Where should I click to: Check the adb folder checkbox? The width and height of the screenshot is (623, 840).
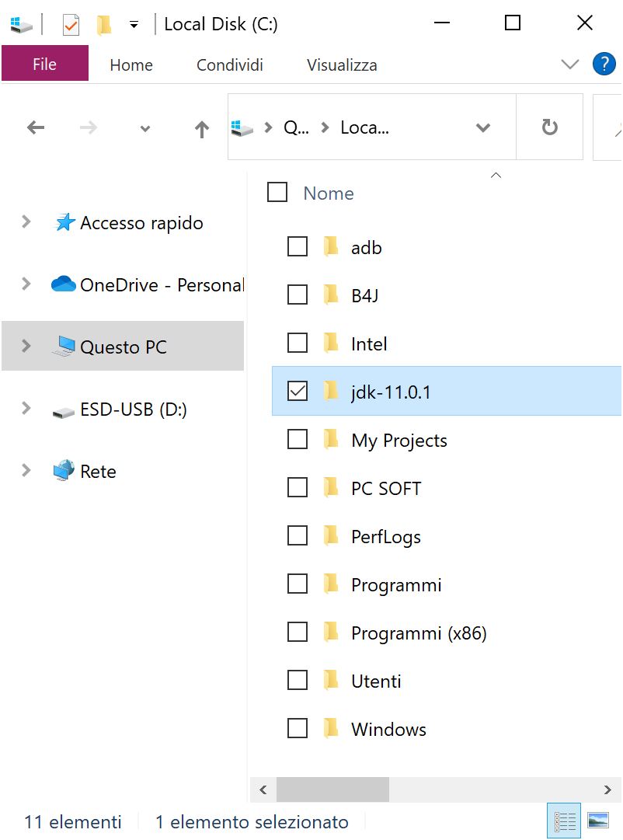[298, 247]
